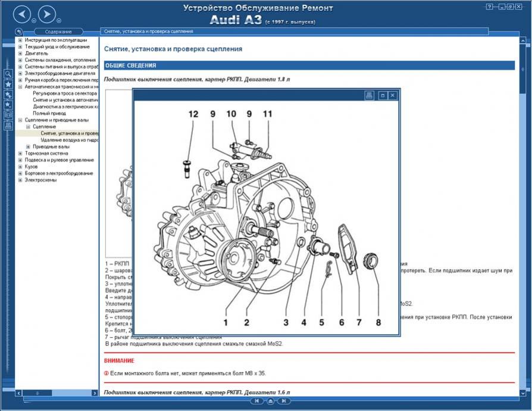The height and width of the screenshot is (411, 532).
Task: Expand Ручная коробка переключения node
Action: [20, 80]
